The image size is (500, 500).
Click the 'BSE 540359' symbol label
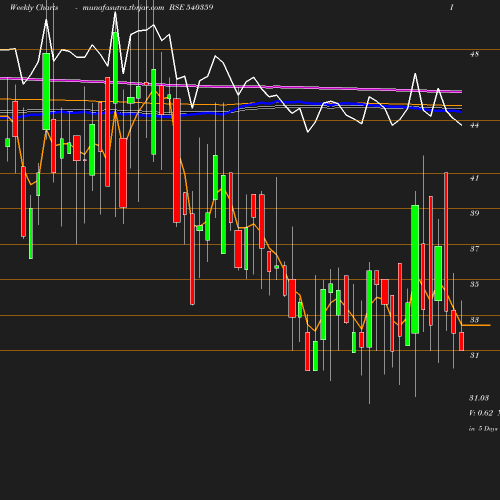pyautogui.click(x=191, y=7)
